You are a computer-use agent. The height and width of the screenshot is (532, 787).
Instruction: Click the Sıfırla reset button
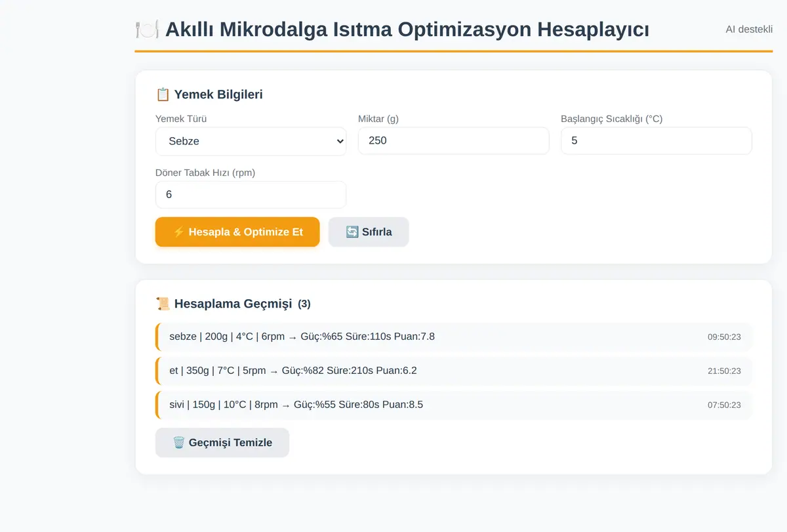point(369,232)
